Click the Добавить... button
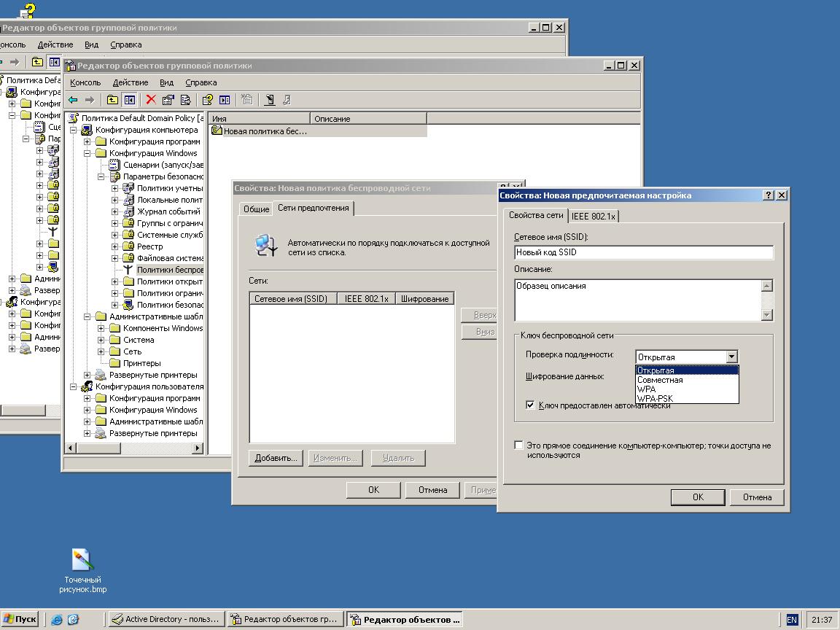This screenshot has height=630, width=840. 276,458
